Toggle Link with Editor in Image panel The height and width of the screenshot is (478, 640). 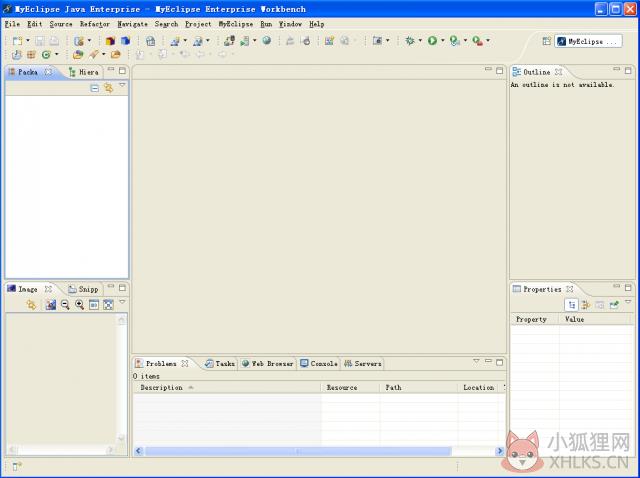click(31, 305)
